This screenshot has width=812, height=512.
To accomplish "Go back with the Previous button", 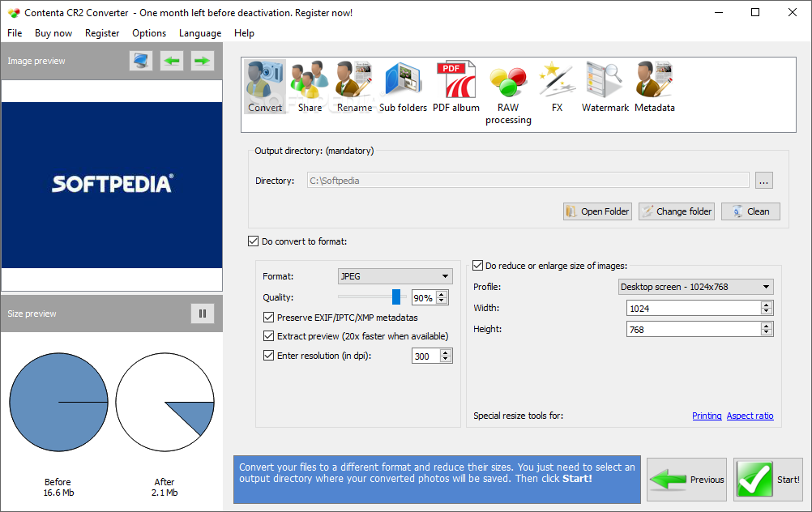I will [686, 480].
